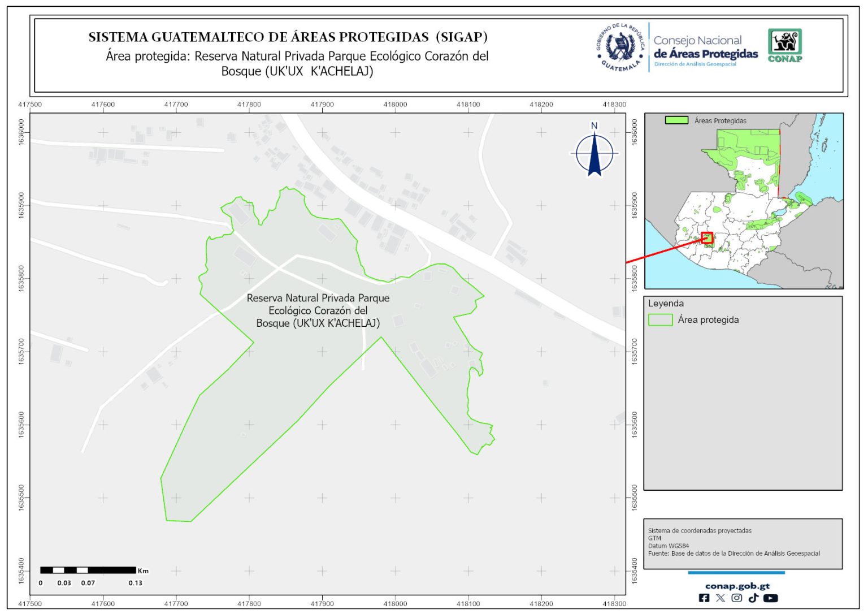The width and height of the screenshot is (868, 614).
Task: Click the reserve name label on map
Action: (318, 310)
